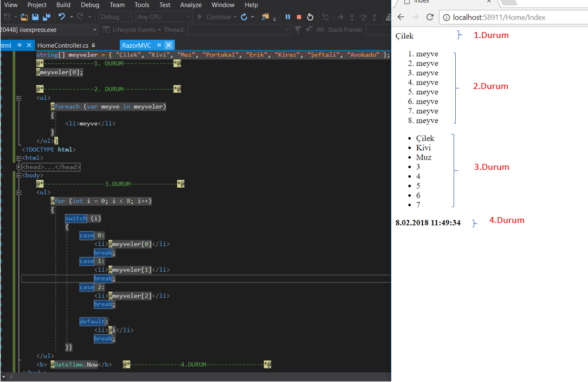
Task: Click the Step Into debug icon
Action: 352,17
